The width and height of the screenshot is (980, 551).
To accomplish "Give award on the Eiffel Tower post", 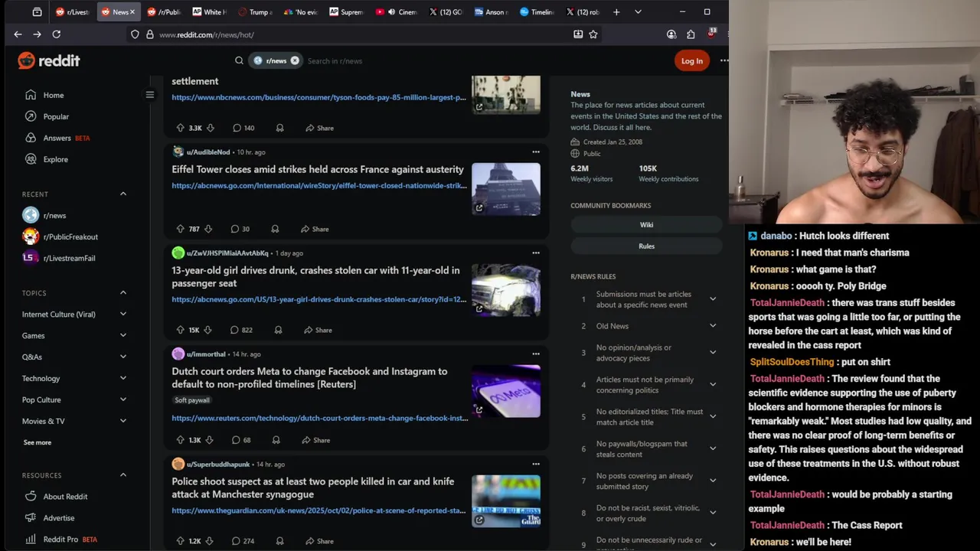I will point(275,229).
